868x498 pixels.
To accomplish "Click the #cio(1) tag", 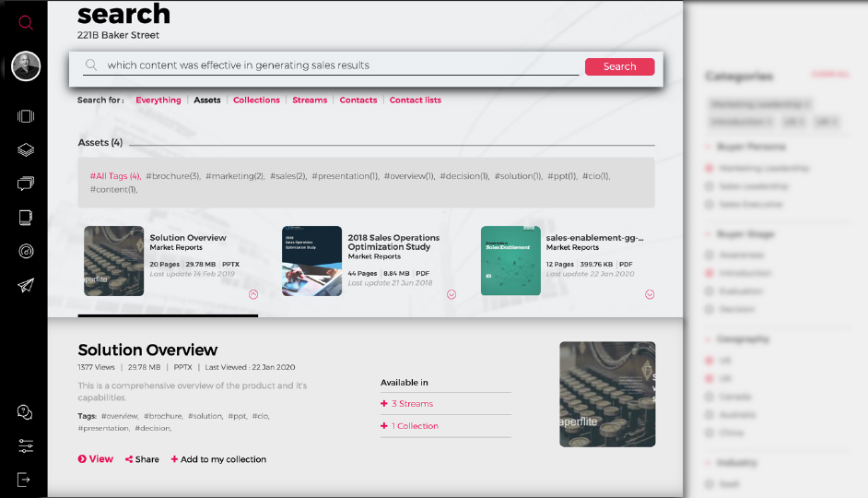I will 595,176.
